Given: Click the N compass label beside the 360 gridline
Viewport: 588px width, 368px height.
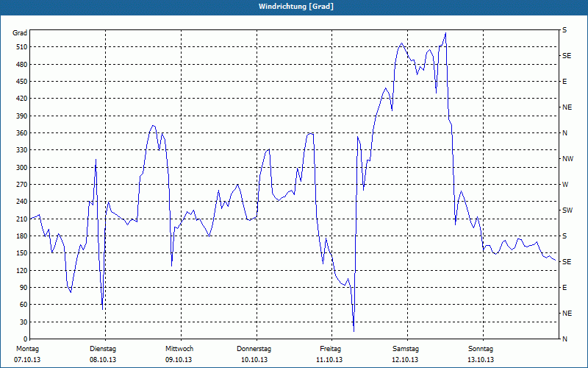Looking at the screenshot, I should (564, 133).
